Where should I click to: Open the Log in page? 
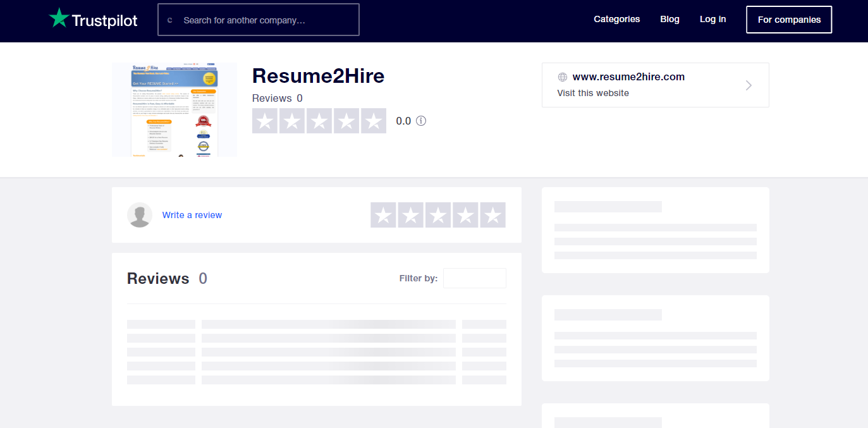pos(713,19)
